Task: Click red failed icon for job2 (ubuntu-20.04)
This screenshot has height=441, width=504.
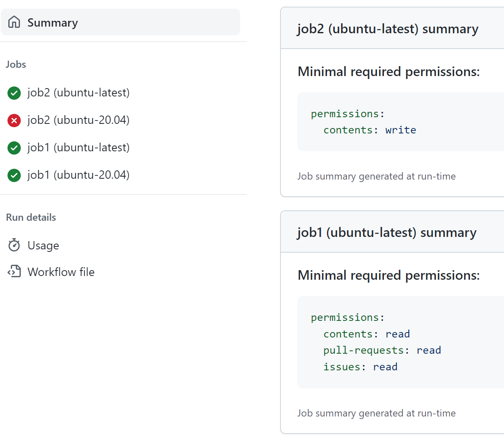Action: [14, 120]
